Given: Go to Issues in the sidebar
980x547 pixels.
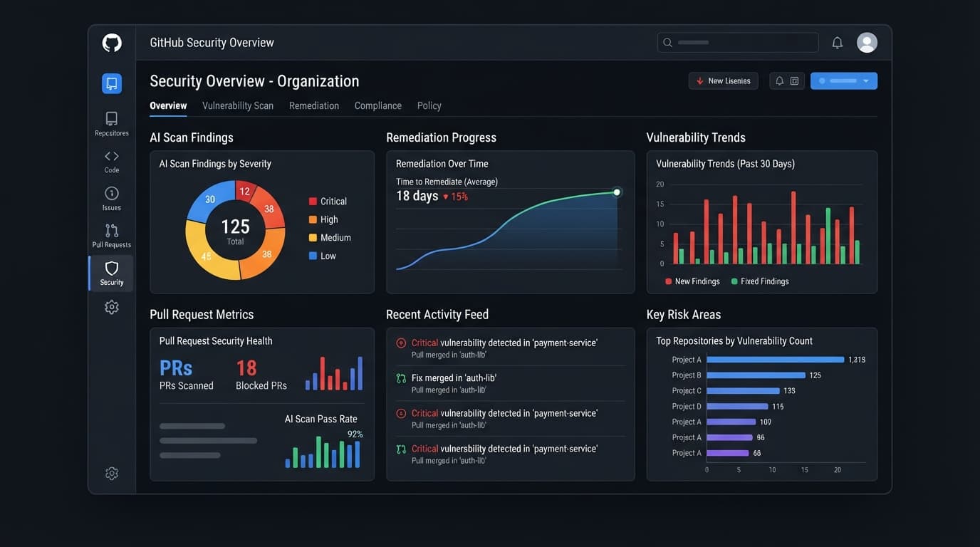Looking at the screenshot, I should pos(112,199).
